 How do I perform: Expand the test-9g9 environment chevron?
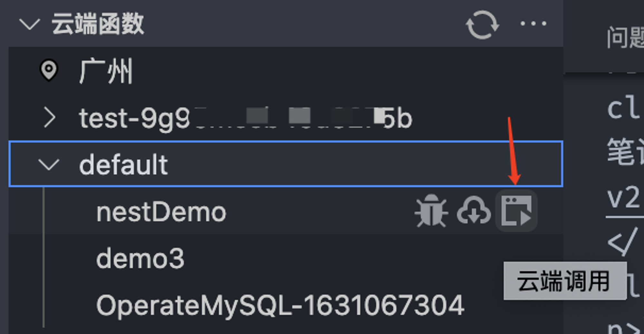click(x=49, y=118)
